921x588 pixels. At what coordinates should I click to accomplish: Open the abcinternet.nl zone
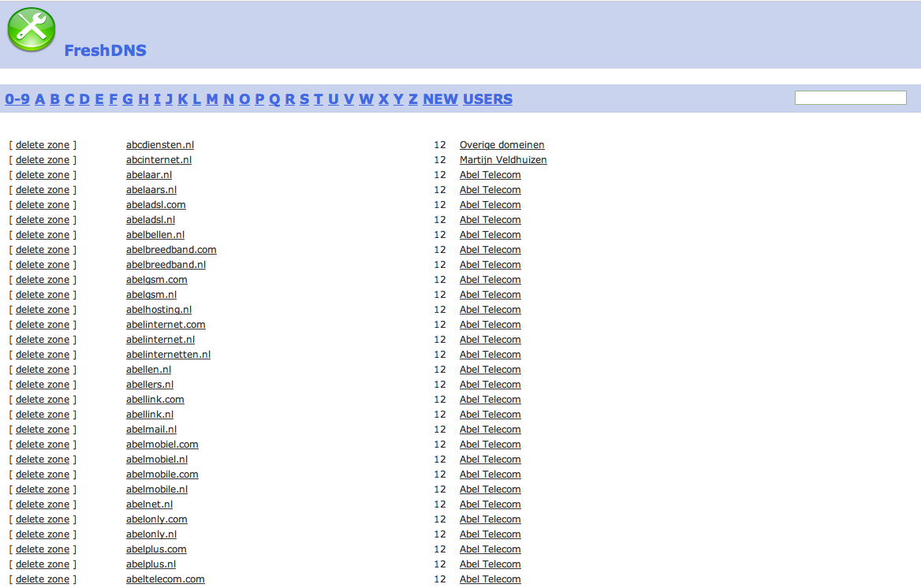pos(158,160)
